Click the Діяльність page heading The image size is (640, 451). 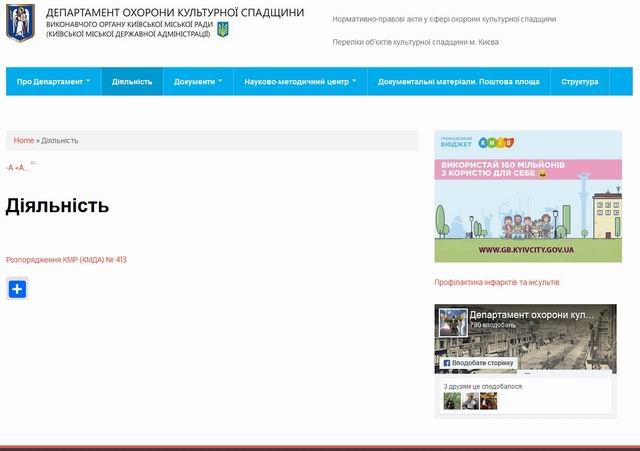click(x=57, y=205)
